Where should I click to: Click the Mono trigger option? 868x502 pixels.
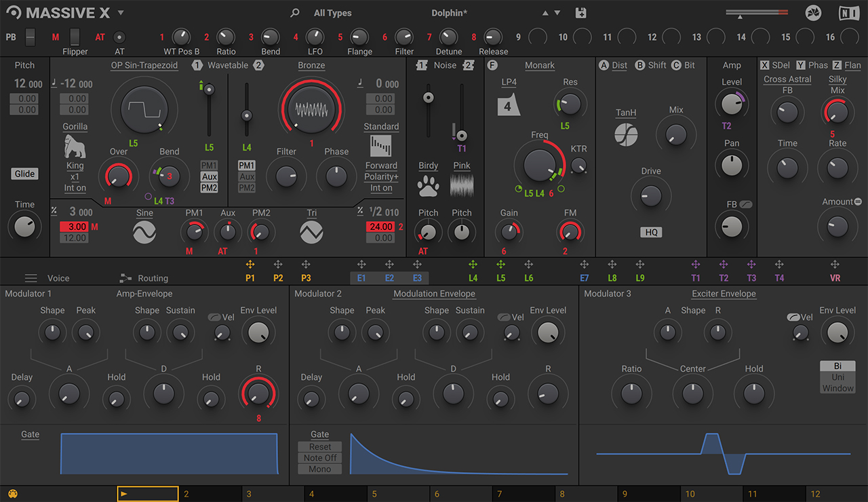tap(320, 469)
